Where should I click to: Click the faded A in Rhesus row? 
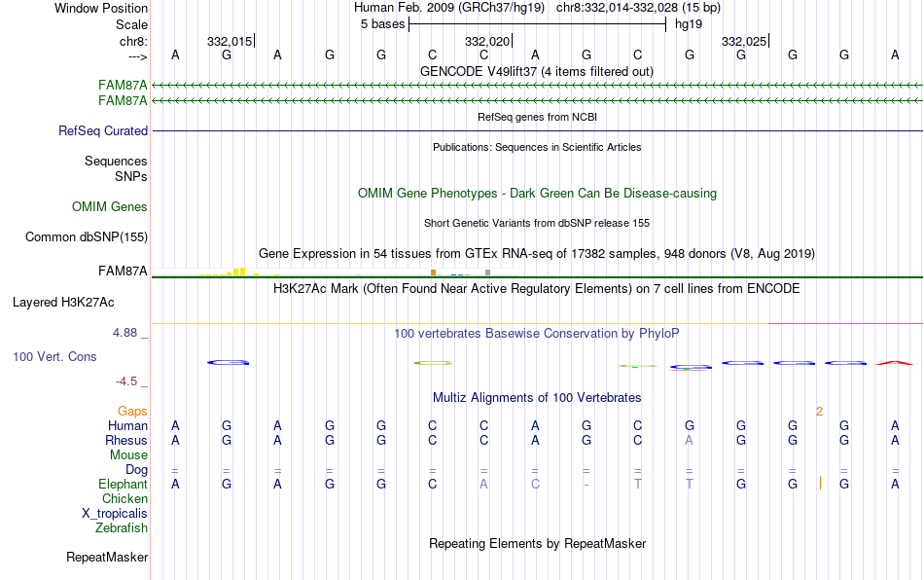pyautogui.click(x=689, y=440)
